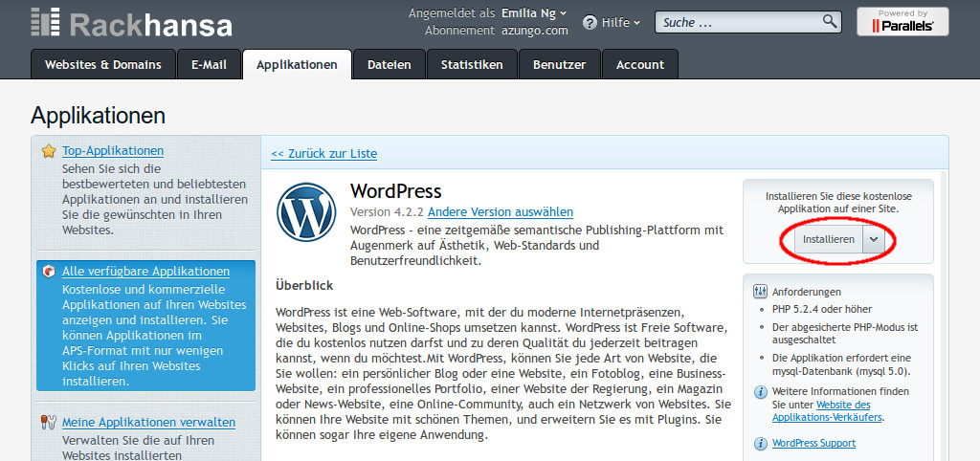Screen dimensions: 980x461
Task: Click the Installieren button
Action: 829,240
